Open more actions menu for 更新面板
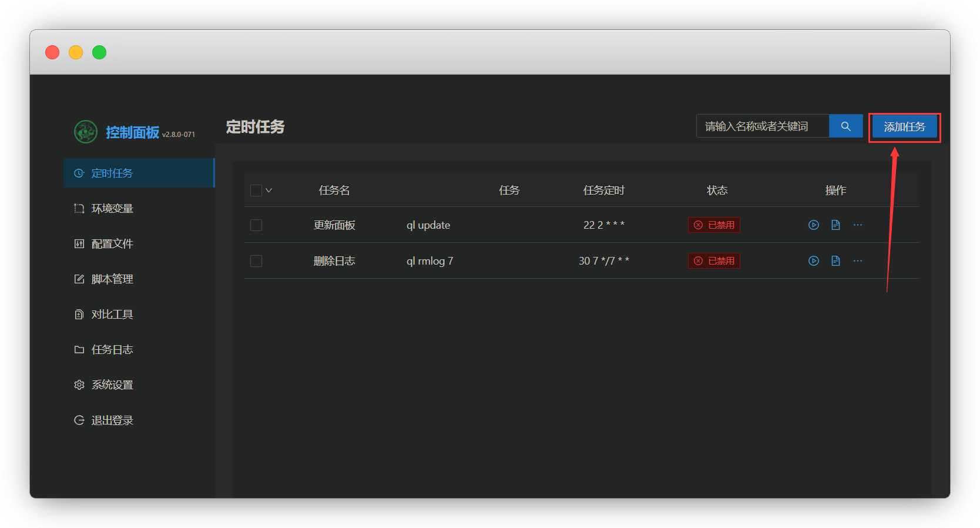The image size is (980, 528). point(858,225)
